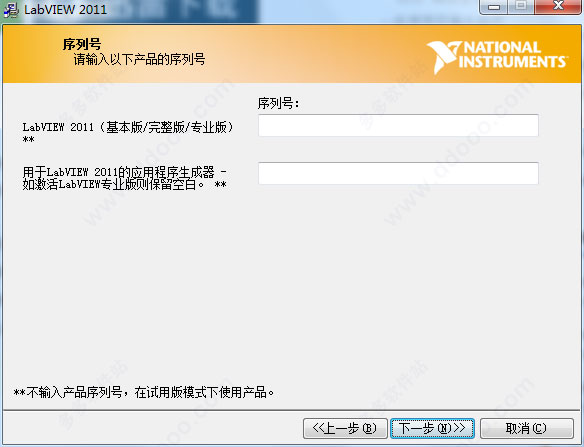Click the 序列号: column label
The image size is (584, 447).
click(x=279, y=103)
